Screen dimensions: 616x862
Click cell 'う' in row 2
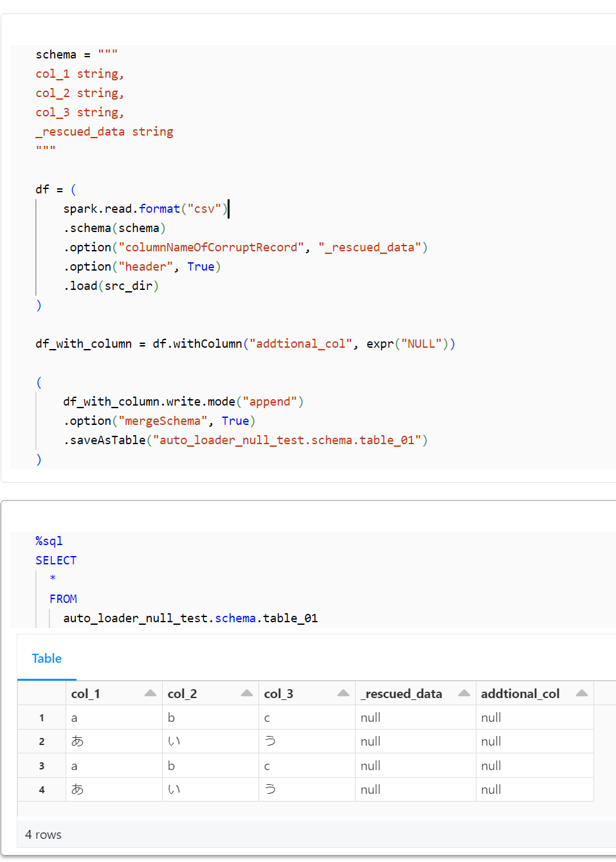307,741
